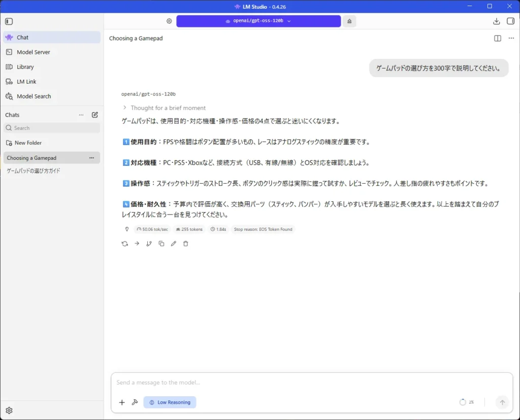The height and width of the screenshot is (420, 520).
Task: Delete the assistant message
Action: pyautogui.click(x=186, y=244)
